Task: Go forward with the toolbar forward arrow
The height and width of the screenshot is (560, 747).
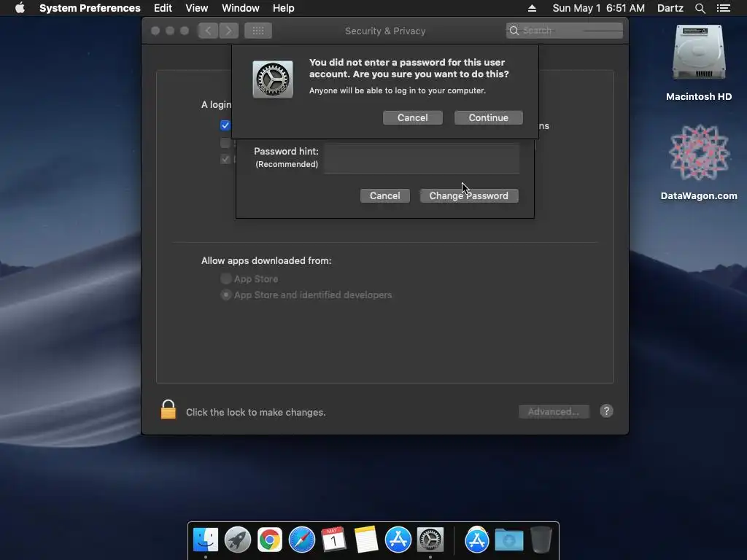Action: click(x=228, y=31)
